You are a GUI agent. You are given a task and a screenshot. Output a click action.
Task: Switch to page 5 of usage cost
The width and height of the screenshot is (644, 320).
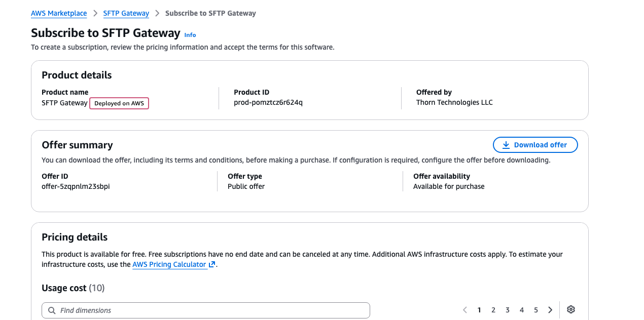pyautogui.click(x=536, y=310)
